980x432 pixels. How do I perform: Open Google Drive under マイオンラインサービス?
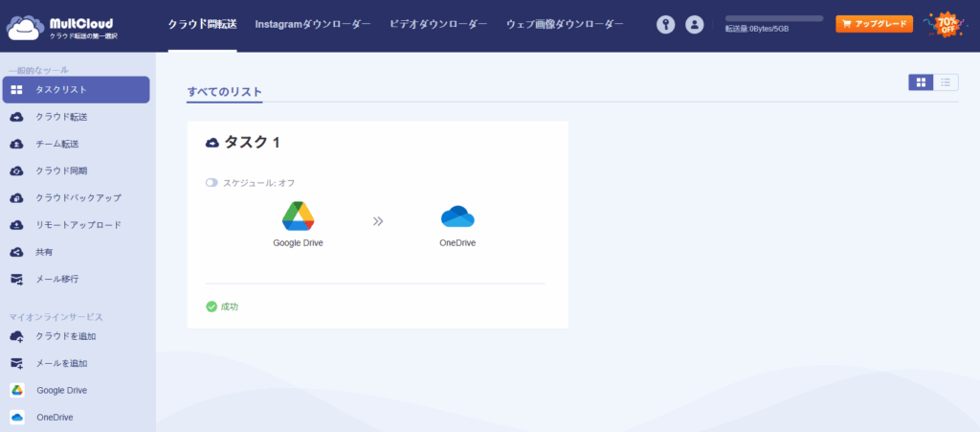[63, 390]
